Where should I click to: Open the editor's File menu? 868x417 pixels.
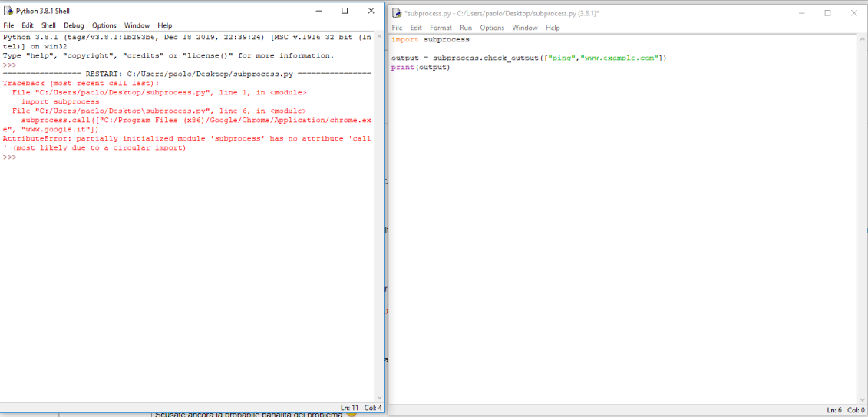click(x=397, y=28)
